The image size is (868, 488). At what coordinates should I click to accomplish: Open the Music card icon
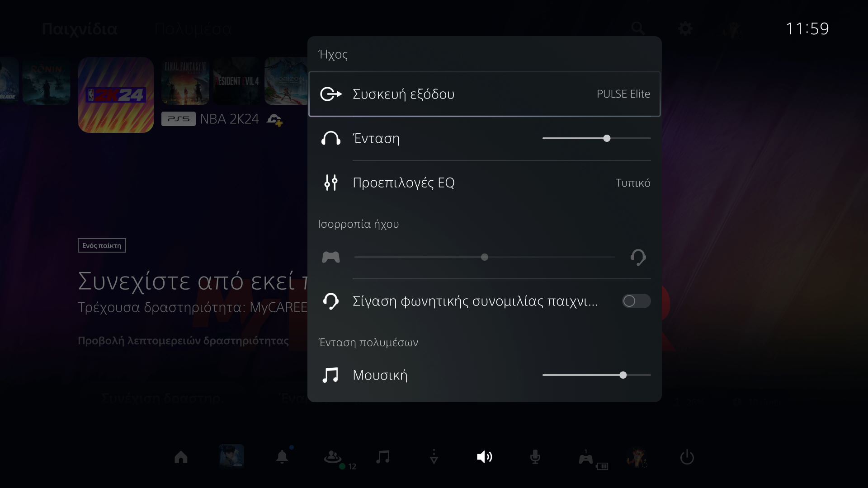tap(383, 457)
